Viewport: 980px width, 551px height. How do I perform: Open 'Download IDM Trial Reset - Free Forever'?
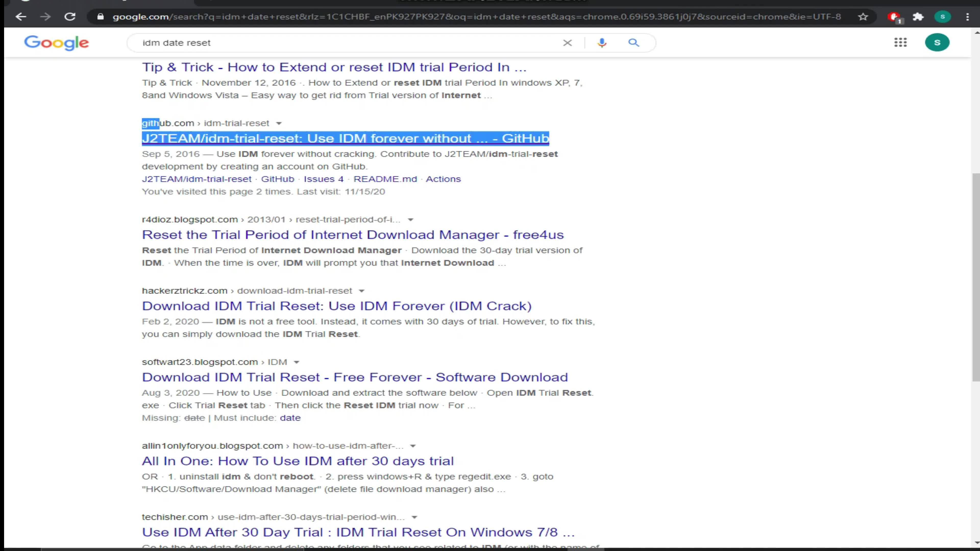[355, 377]
